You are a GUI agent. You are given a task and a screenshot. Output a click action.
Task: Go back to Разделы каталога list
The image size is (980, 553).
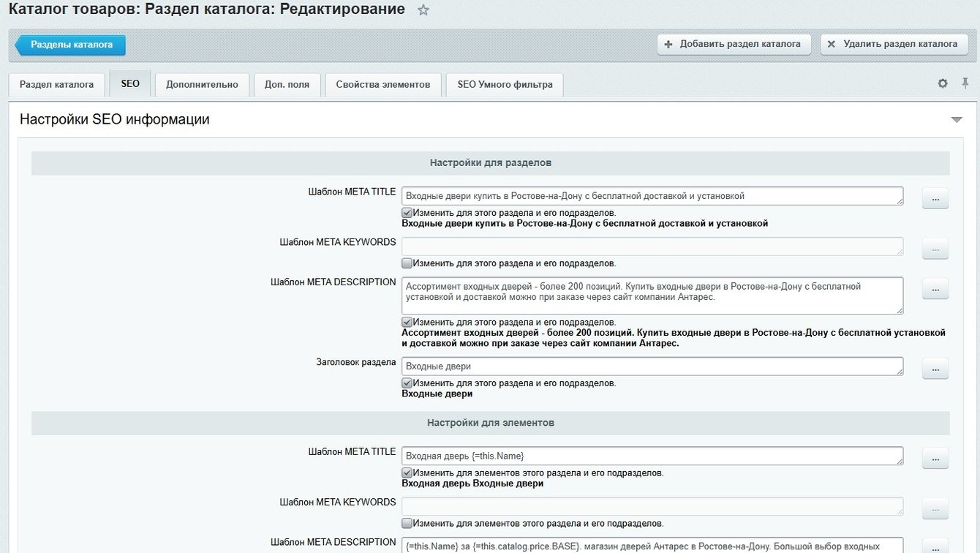tap(71, 45)
